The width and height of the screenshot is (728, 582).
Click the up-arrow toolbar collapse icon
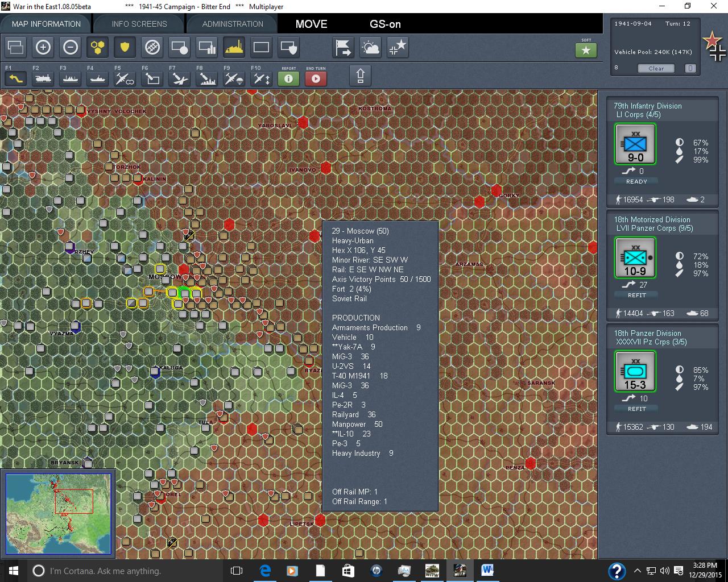pyautogui.click(x=360, y=76)
